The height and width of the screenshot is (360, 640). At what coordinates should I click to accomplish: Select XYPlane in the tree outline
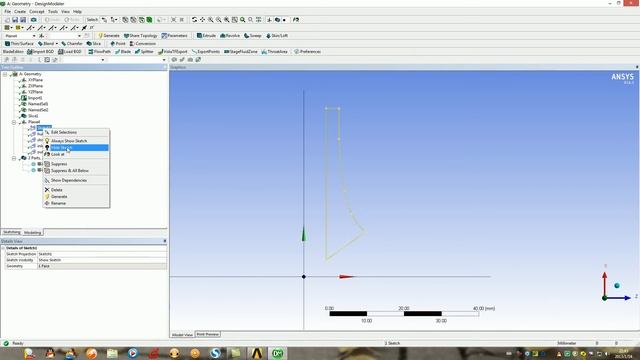click(x=35, y=80)
